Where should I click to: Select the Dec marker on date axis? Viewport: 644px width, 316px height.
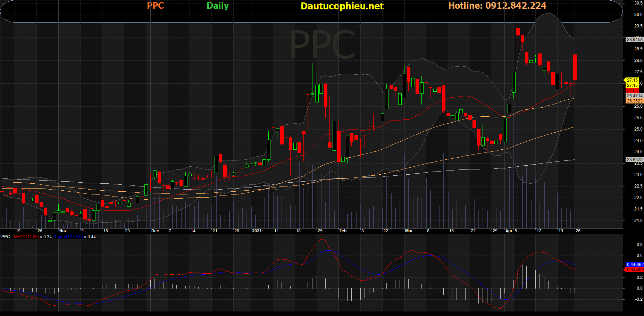(155, 231)
